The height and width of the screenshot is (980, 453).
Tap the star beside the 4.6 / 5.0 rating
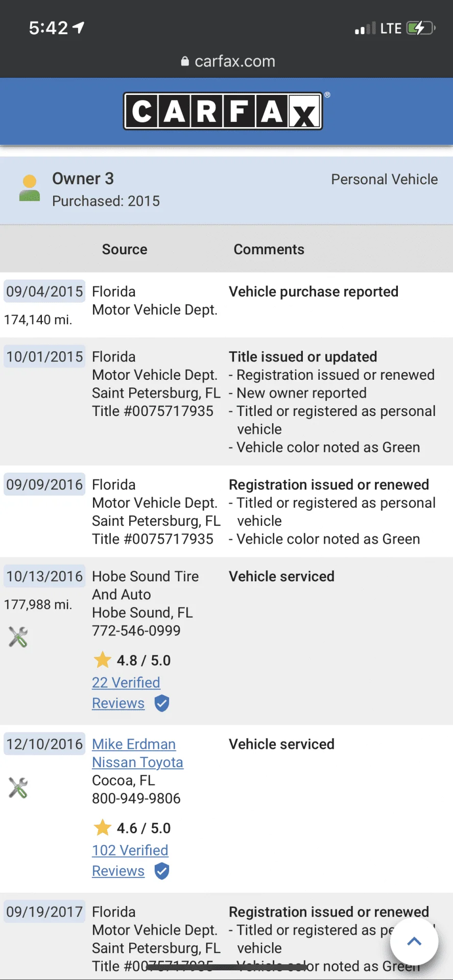[x=103, y=827]
